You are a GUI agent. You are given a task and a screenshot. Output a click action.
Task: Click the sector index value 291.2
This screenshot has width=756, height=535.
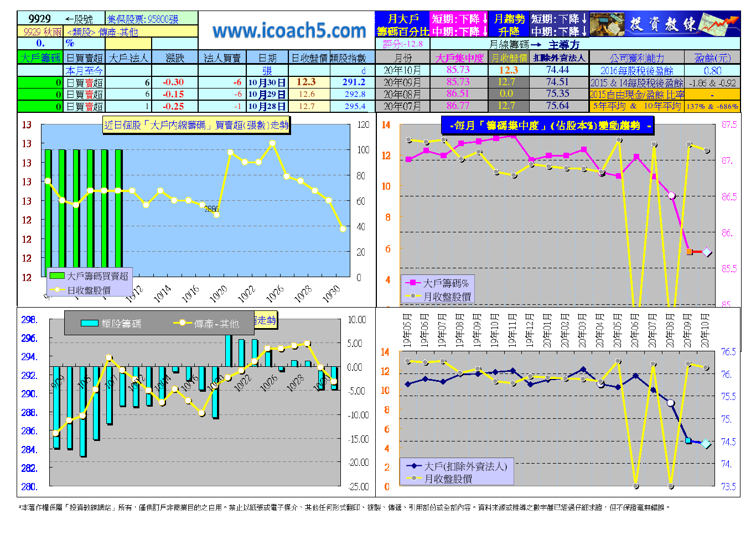point(354,82)
